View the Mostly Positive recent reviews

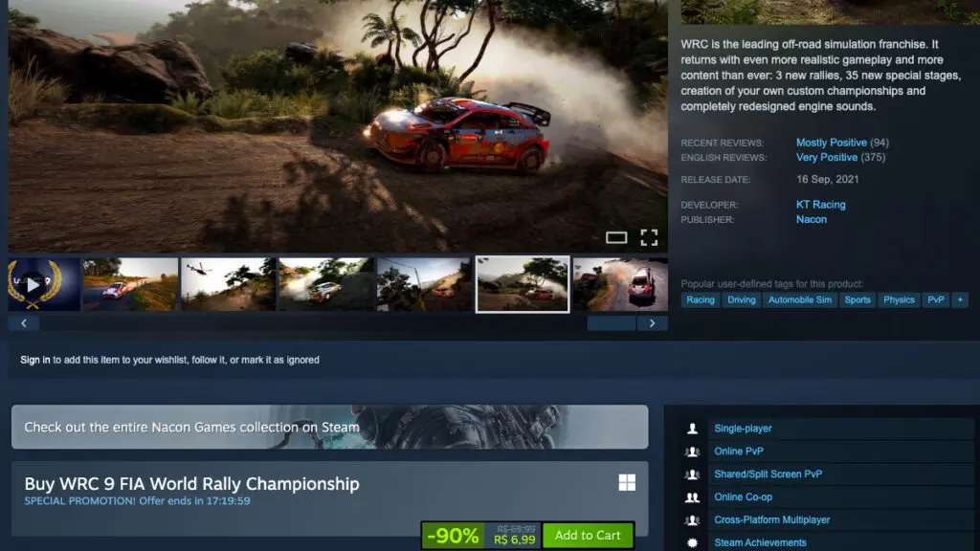coord(831,142)
